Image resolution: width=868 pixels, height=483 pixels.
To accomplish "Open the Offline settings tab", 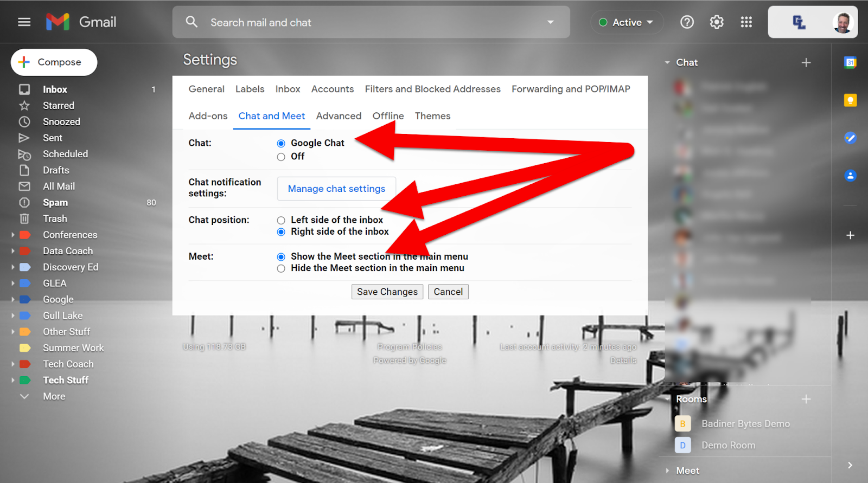I will point(388,116).
